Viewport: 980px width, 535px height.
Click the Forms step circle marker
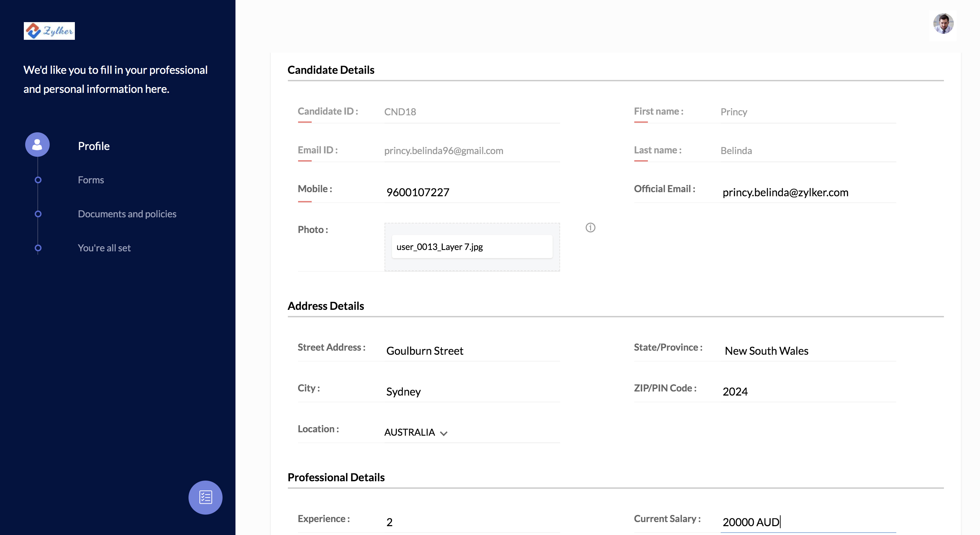[38, 180]
